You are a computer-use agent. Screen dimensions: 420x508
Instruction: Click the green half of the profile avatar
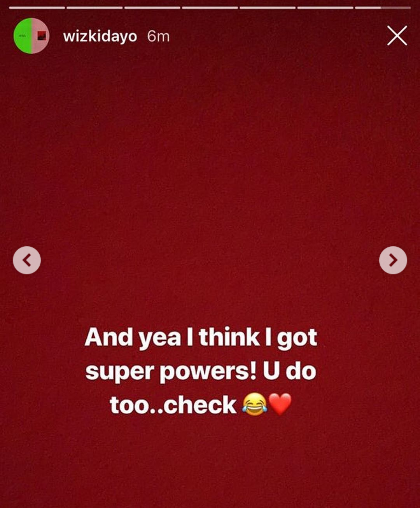[22, 36]
